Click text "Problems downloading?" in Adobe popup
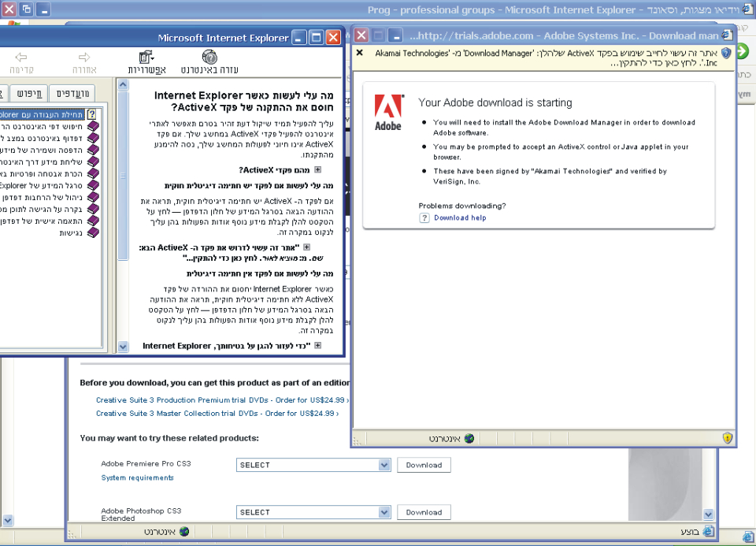This screenshot has height=546, width=756. pos(462,206)
